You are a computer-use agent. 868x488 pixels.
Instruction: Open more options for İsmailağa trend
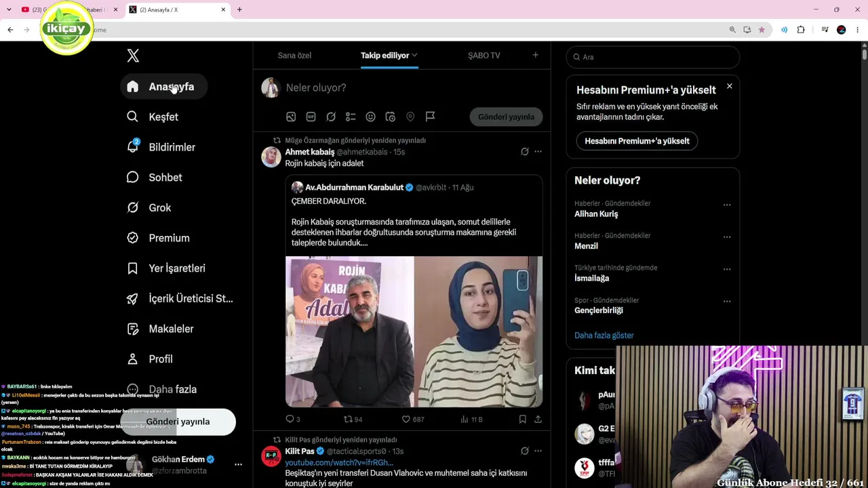pos(727,269)
